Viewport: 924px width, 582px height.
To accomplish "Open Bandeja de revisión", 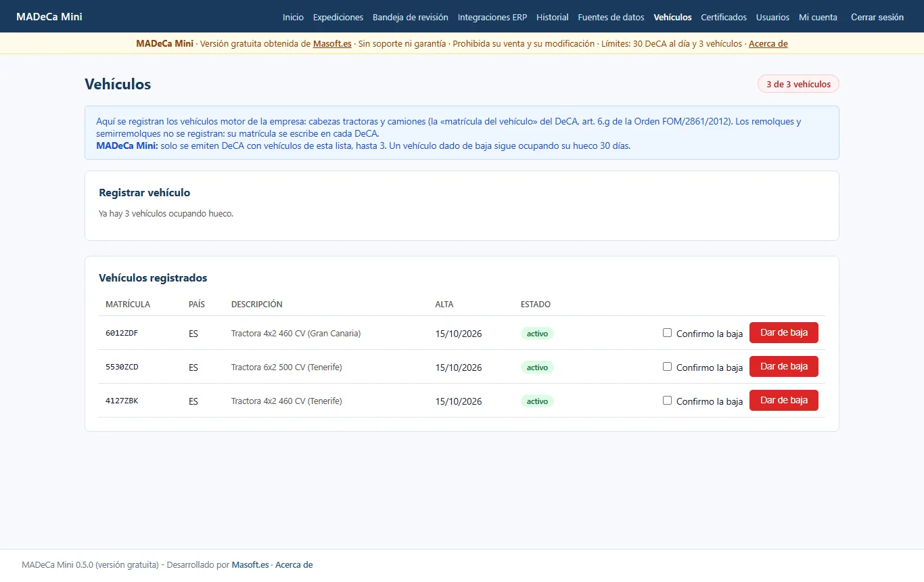I will (x=411, y=17).
